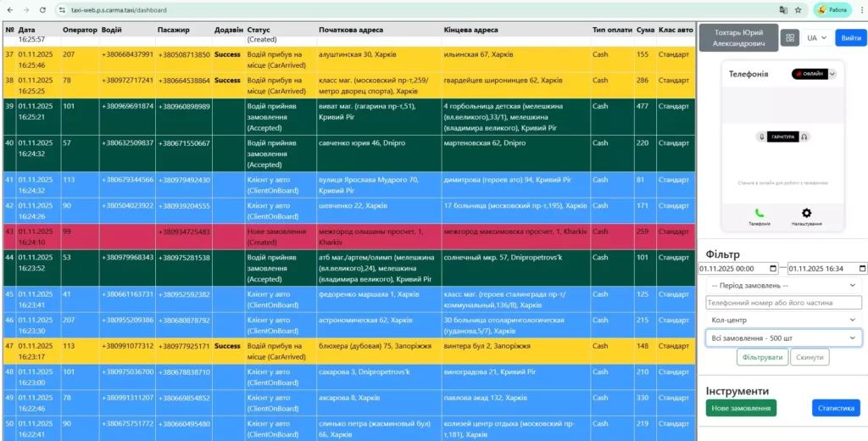Click the green Телефонія phone icon

[759, 214]
